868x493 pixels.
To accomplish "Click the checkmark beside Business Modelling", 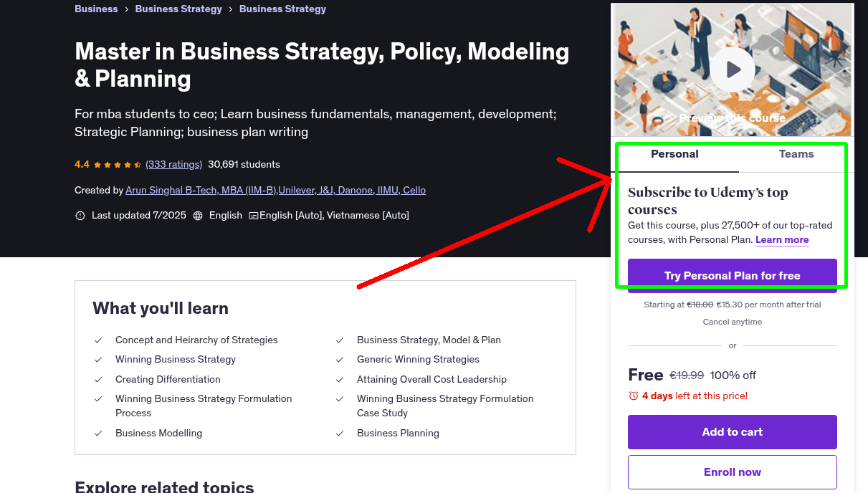I will pos(98,433).
